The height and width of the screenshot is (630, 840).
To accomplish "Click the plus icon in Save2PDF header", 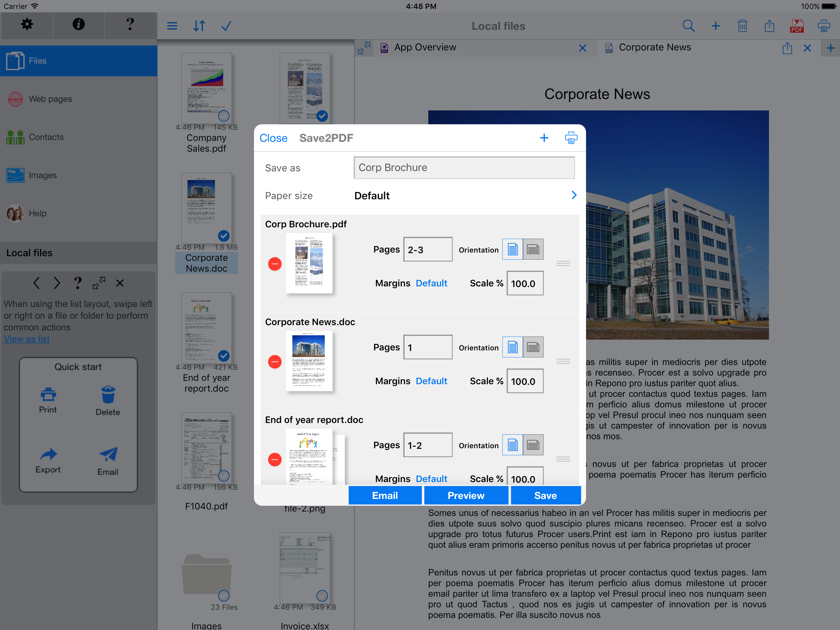I will coord(544,138).
